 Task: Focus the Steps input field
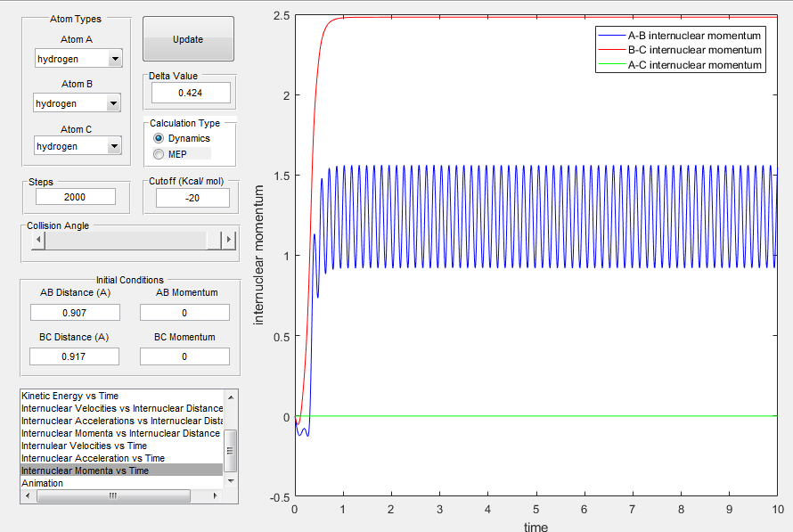pyautogui.click(x=77, y=197)
